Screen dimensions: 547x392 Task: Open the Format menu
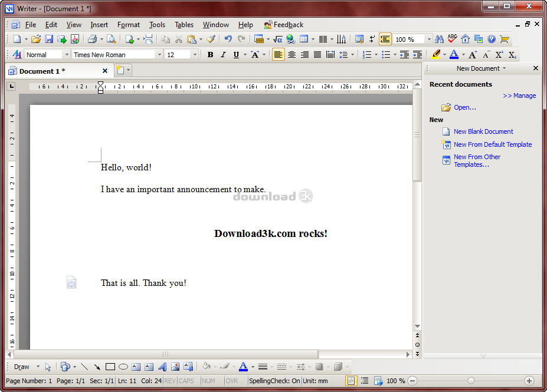[x=129, y=25]
